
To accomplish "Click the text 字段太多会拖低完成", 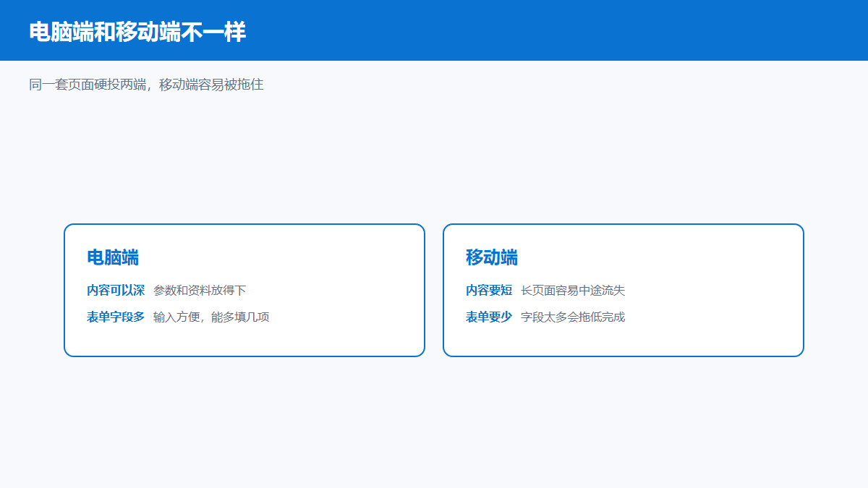I will pyautogui.click(x=573, y=317).
